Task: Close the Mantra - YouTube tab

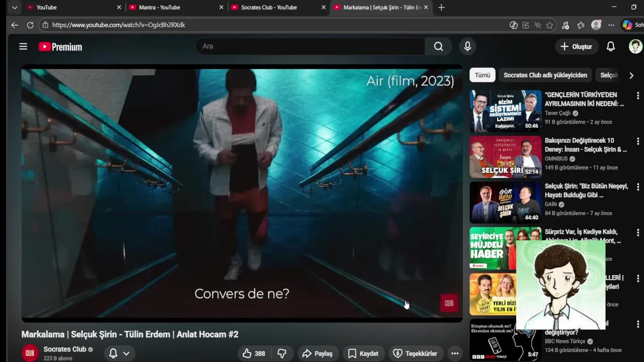Action: (x=221, y=8)
